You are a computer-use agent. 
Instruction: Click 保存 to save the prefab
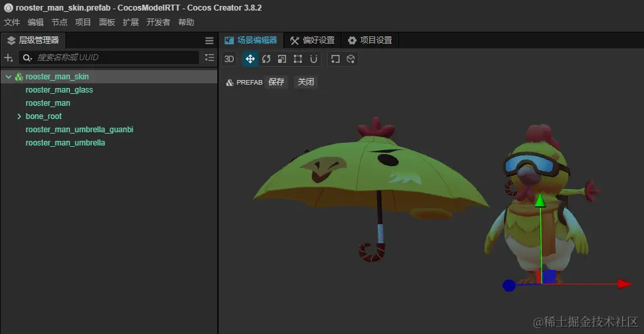click(276, 82)
